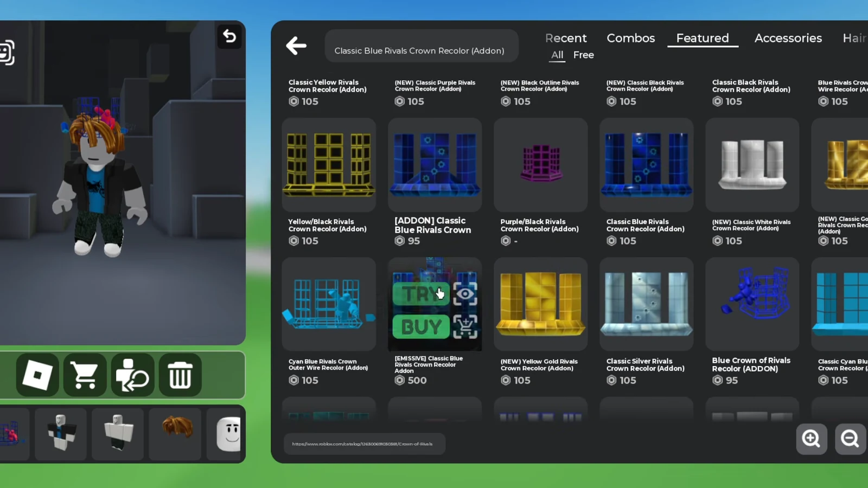This screenshot has height=488, width=868.
Task: Click the add-to-cart icon next to BUY
Action: 465,327
